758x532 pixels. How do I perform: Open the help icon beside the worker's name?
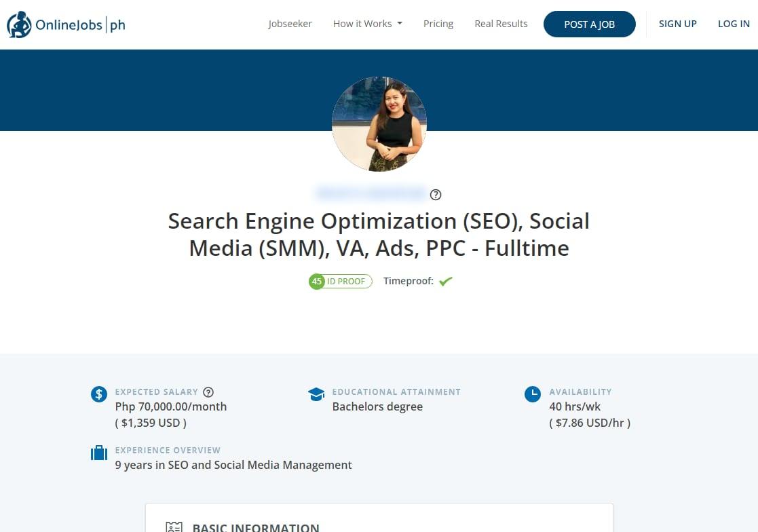pos(436,194)
